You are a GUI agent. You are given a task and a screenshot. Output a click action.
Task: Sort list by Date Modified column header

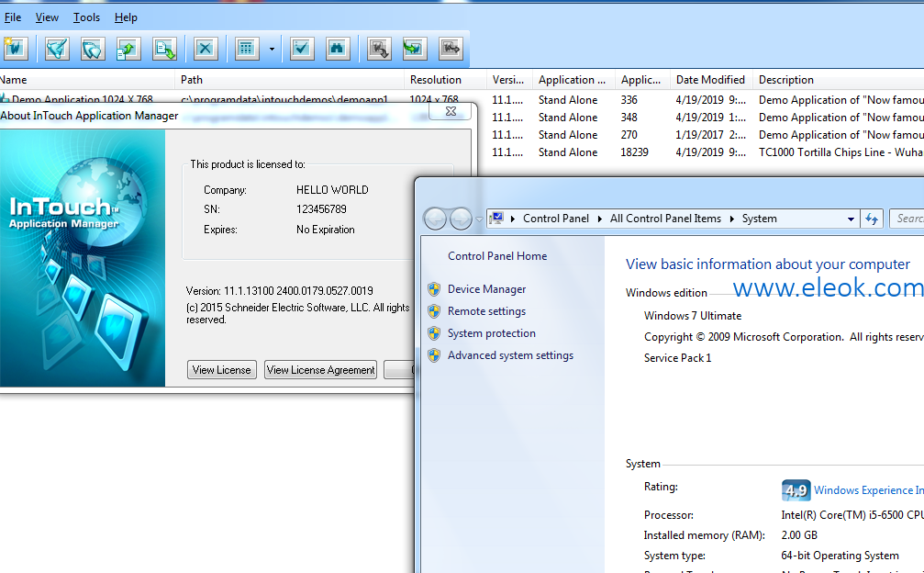[712, 80]
